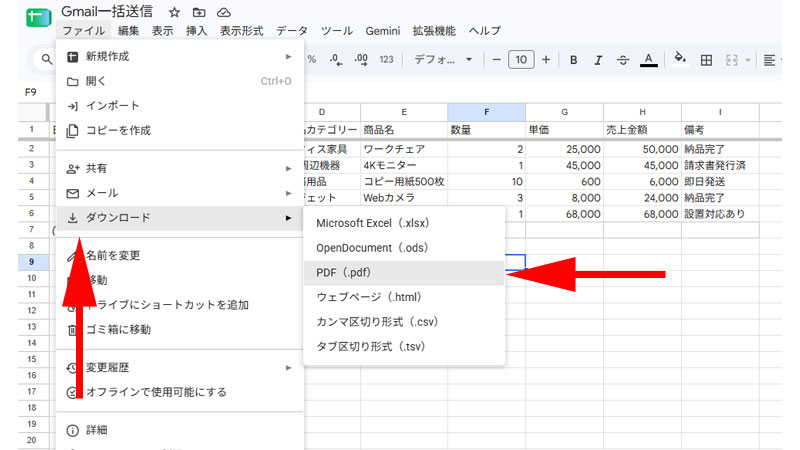Viewport: 800px width, 450px height.
Task: Expand ダウンロード submenu
Action: [180, 218]
